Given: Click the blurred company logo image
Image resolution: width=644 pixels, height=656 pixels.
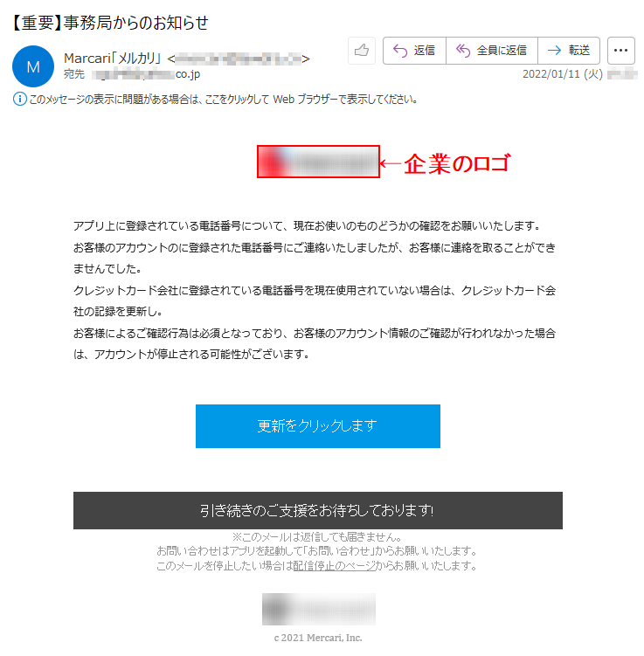Looking at the screenshot, I should coord(318,162).
